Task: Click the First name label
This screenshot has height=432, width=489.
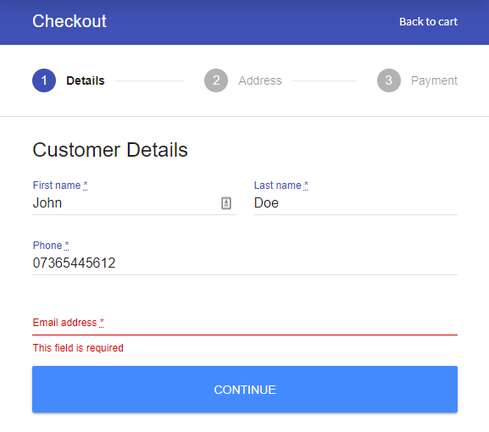Action: [x=60, y=185]
